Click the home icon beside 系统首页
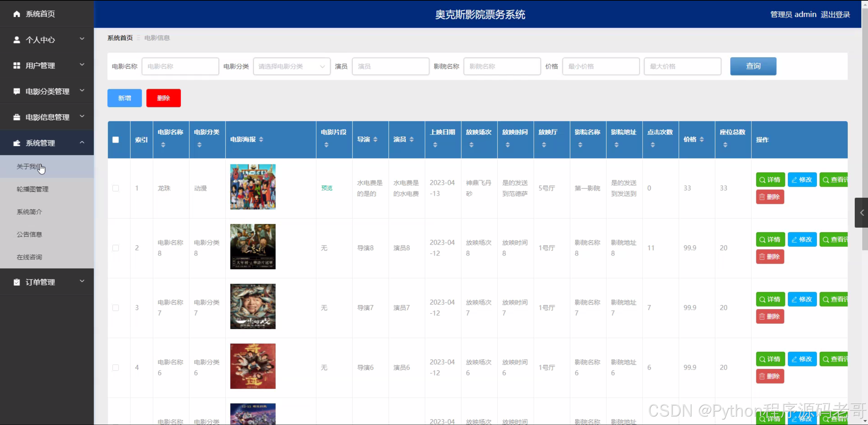Viewport: 868px width, 425px height. point(16,14)
